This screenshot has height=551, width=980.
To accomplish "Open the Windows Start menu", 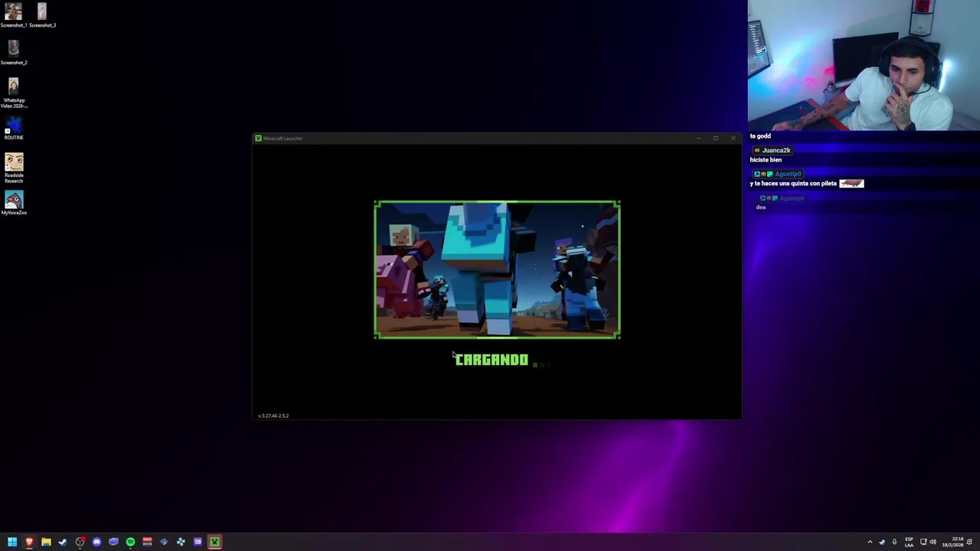I will (12, 542).
